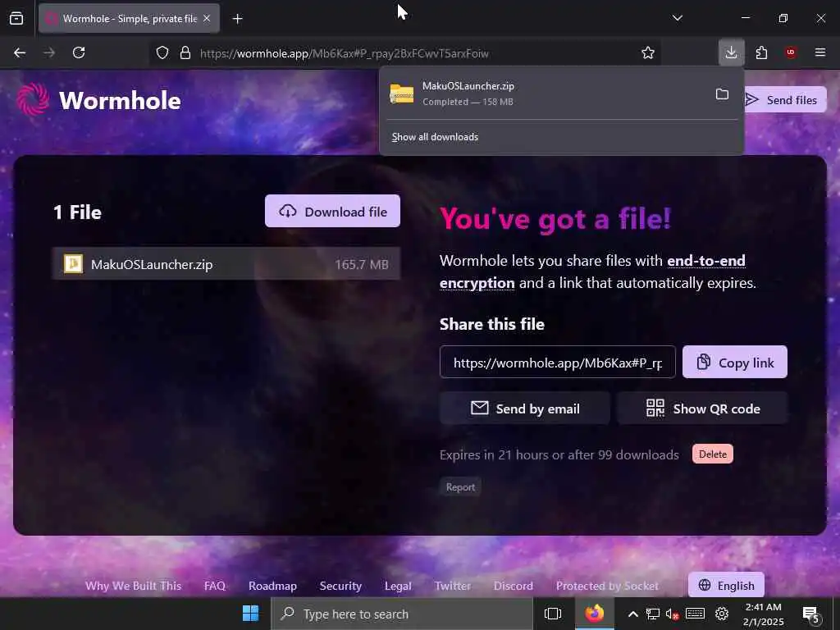
Task: Open the Roadmap footer link
Action: (272, 586)
